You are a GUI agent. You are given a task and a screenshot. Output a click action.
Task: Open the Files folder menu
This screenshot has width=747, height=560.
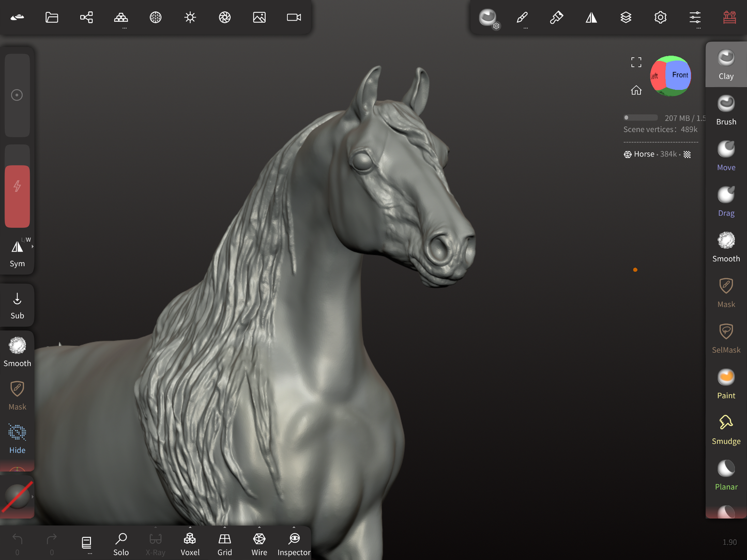click(x=52, y=18)
